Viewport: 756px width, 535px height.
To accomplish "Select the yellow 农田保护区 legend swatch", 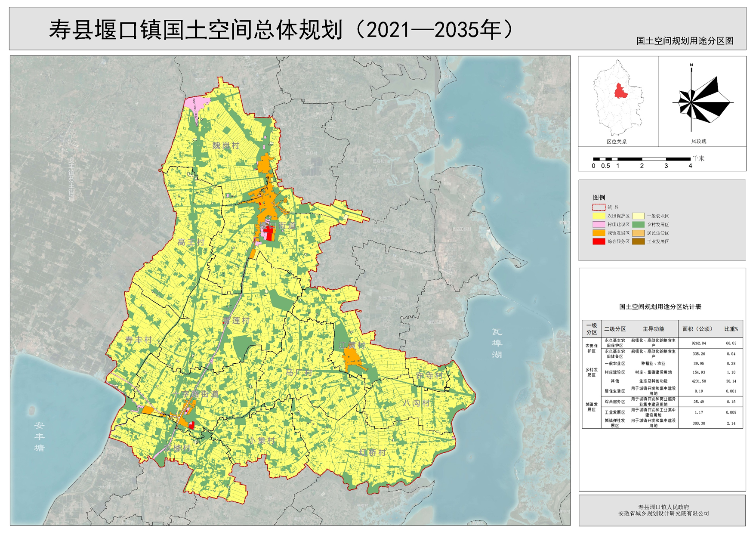I will (599, 216).
